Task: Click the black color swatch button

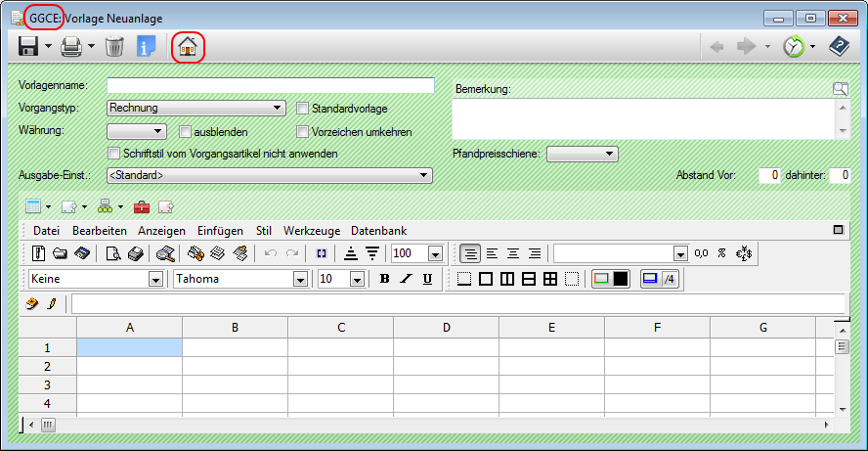Action: coord(621,279)
